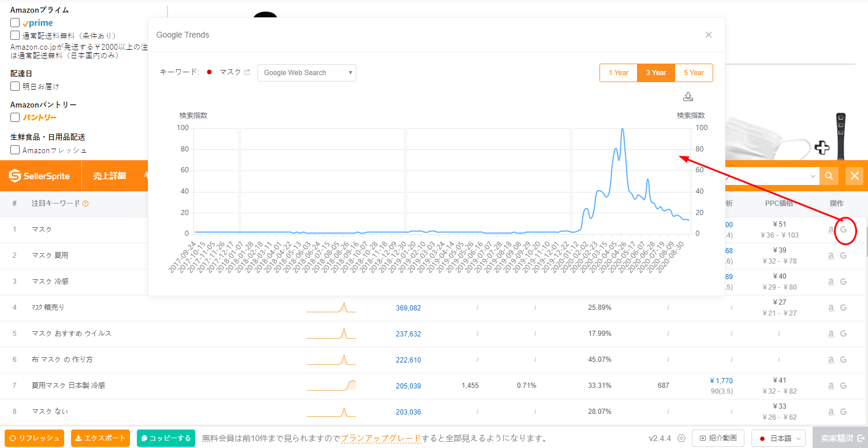The width and height of the screenshot is (868, 448).
Task: Click the 操作 column header
Action: [x=836, y=203]
